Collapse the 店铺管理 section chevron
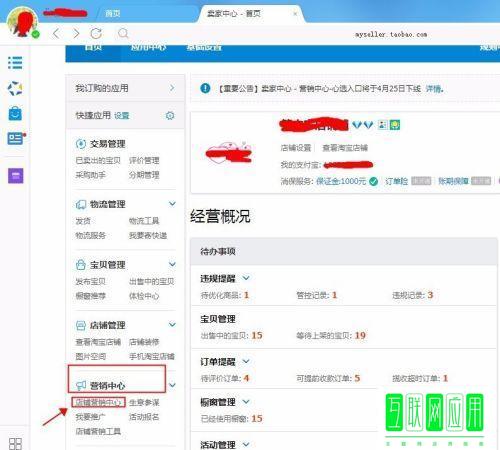This screenshot has width=500, height=450. [x=172, y=324]
